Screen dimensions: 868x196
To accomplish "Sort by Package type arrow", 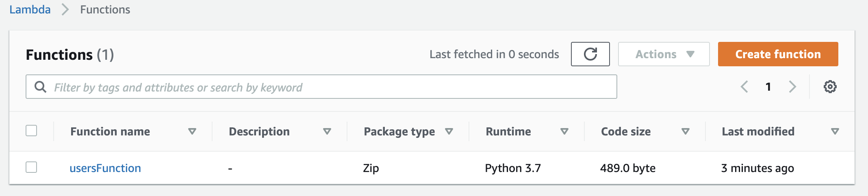I will pos(449,131).
